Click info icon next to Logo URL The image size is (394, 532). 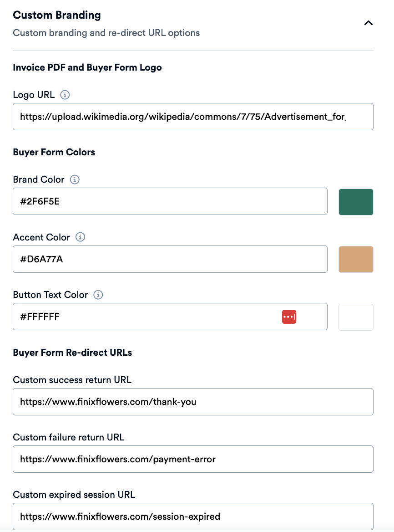tap(65, 95)
